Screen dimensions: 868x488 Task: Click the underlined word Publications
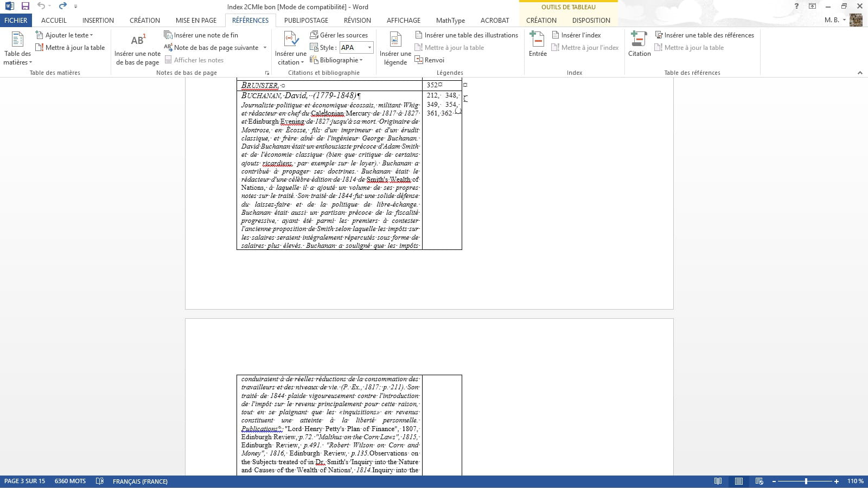261,428
